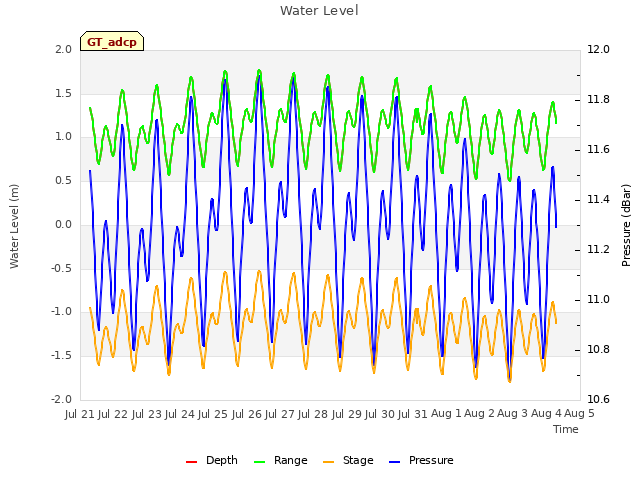Click the -1.5 water level tick
This screenshot has width=640, height=480.
(x=62, y=356)
